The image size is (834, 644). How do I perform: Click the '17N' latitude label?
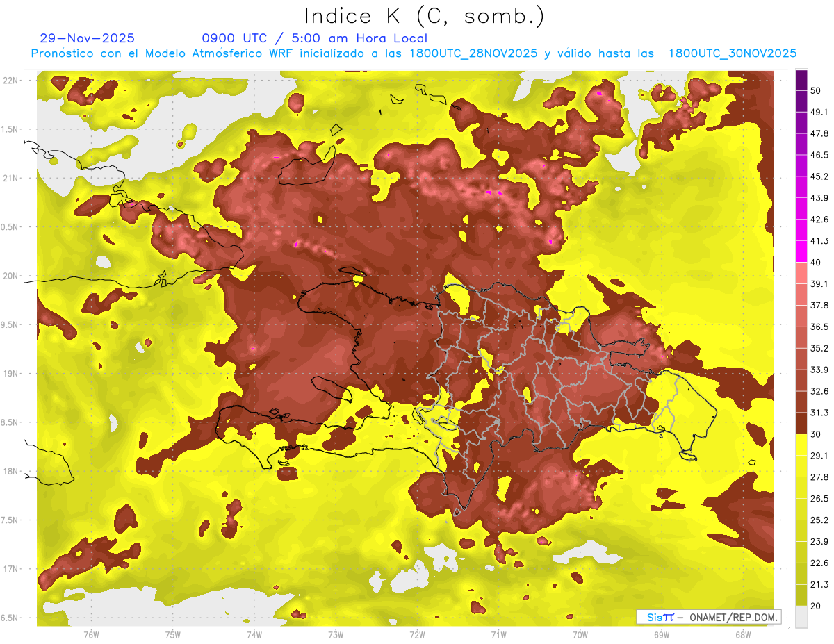pos(11,570)
